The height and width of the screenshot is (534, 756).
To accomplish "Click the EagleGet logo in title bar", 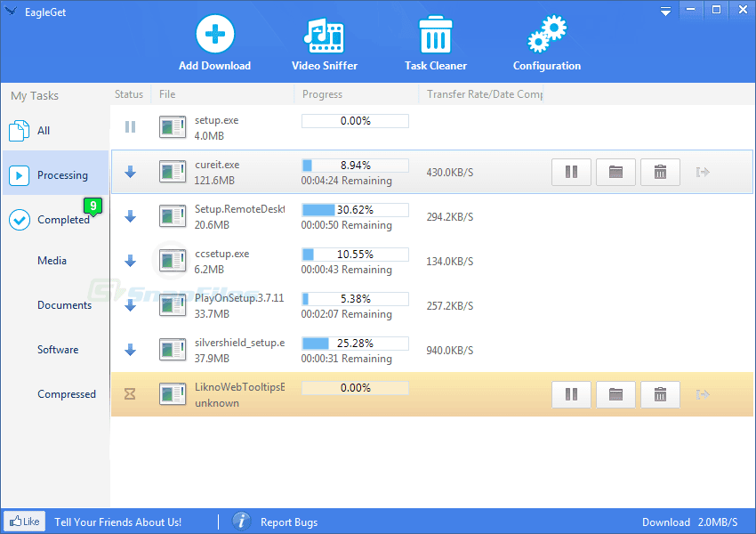I will (x=11, y=11).
